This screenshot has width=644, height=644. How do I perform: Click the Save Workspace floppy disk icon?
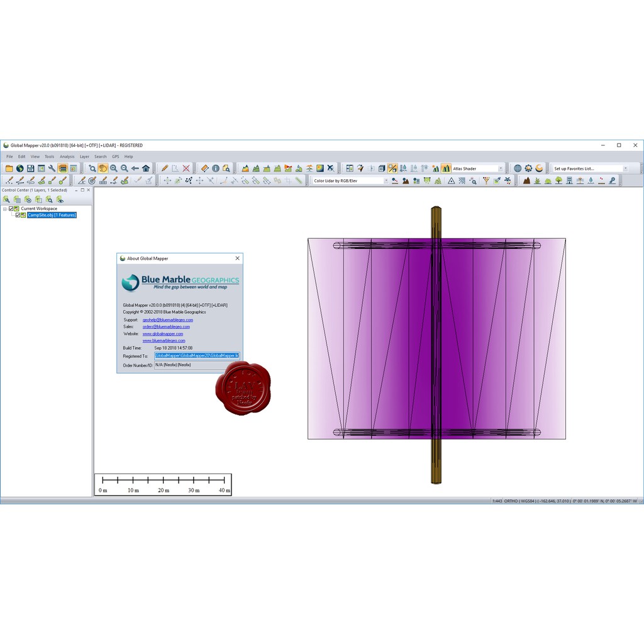30,169
